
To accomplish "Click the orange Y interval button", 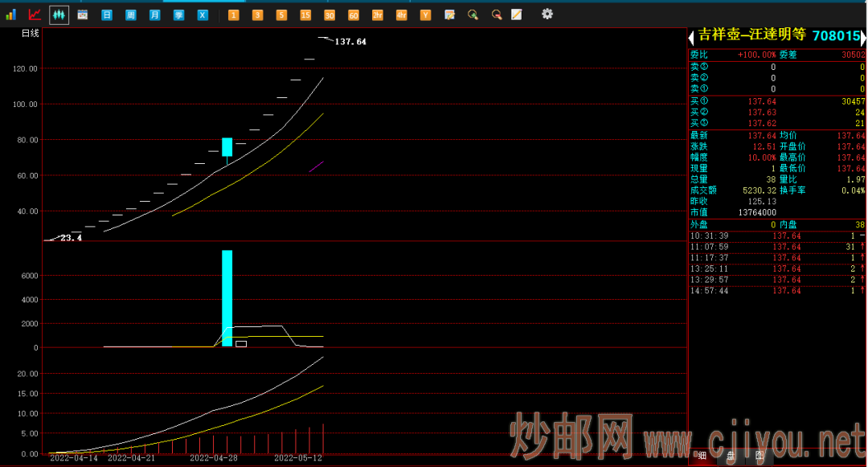I will point(425,14).
